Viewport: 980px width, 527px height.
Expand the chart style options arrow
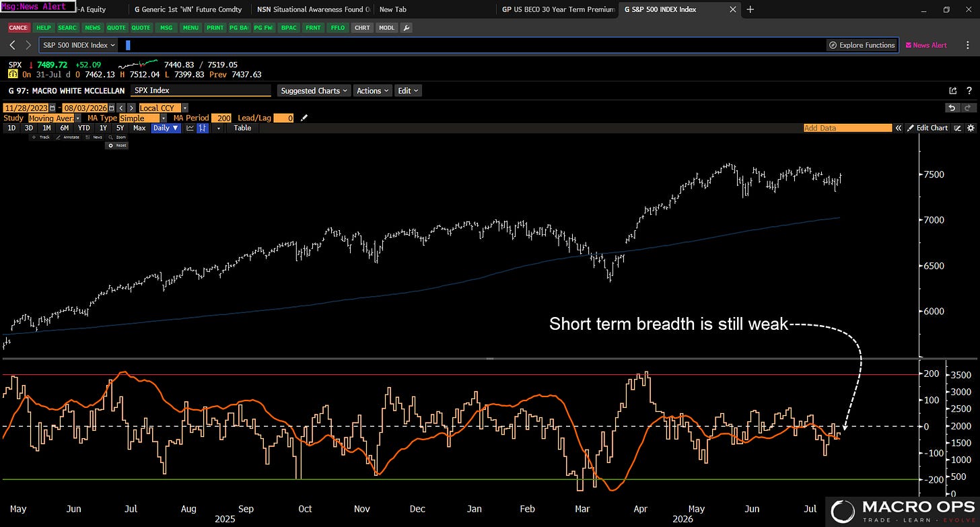click(218, 128)
